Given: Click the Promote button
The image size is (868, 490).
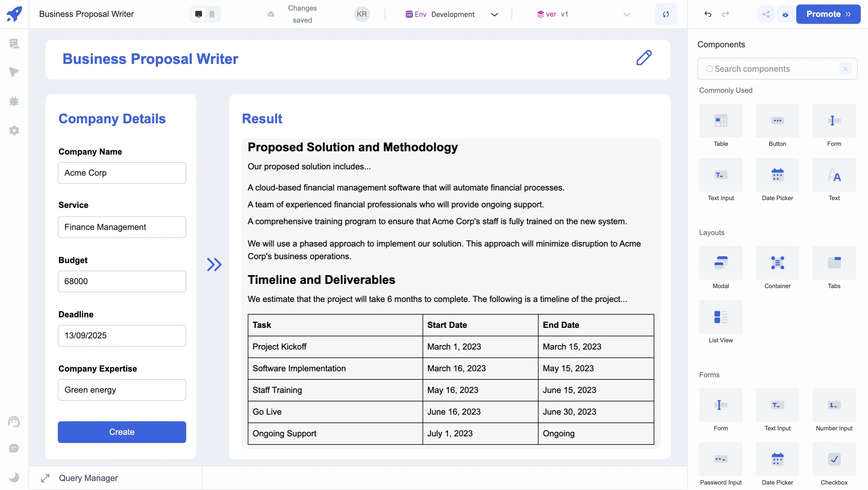Looking at the screenshot, I should click(x=828, y=14).
